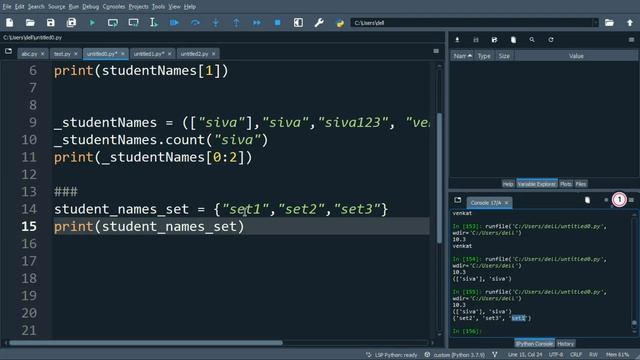Refresh variables icon
Image resolution: width=640 pixels, height=360 pixels.
551,40
